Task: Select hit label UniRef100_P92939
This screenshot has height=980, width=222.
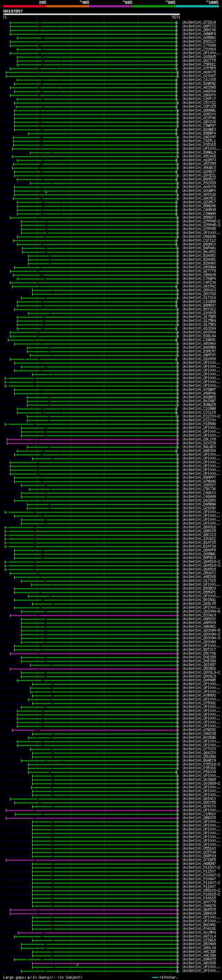Action: 199,183
